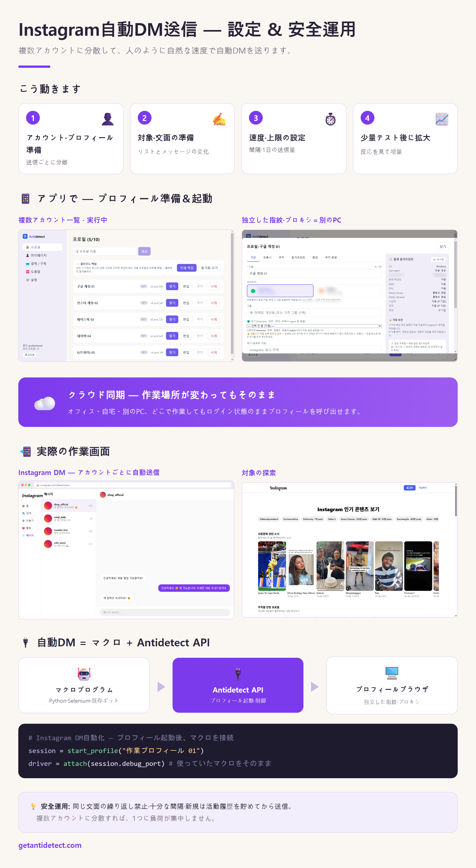The image size is (476, 868).
Task: Switch to the 쿠키 로봇 tab
Action: tap(331, 257)
